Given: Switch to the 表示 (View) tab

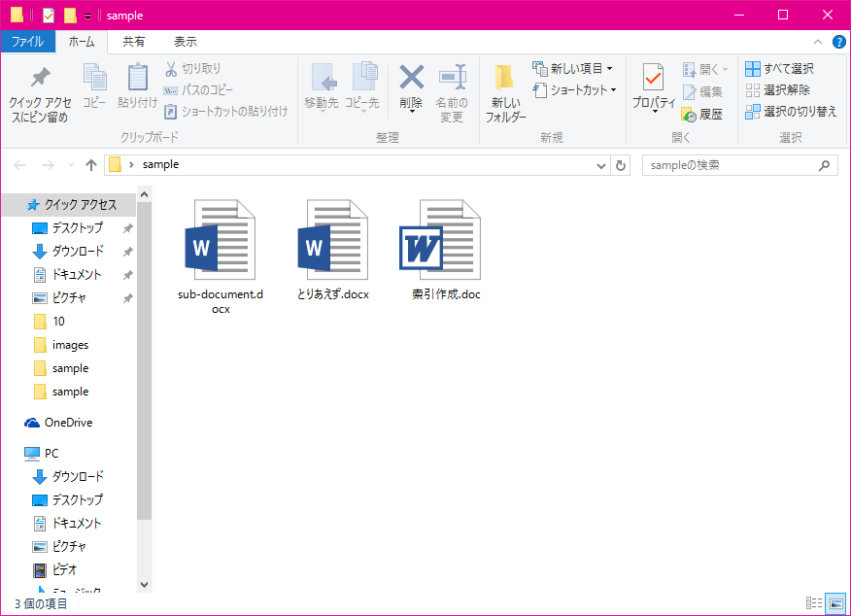Looking at the screenshot, I should point(186,42).
